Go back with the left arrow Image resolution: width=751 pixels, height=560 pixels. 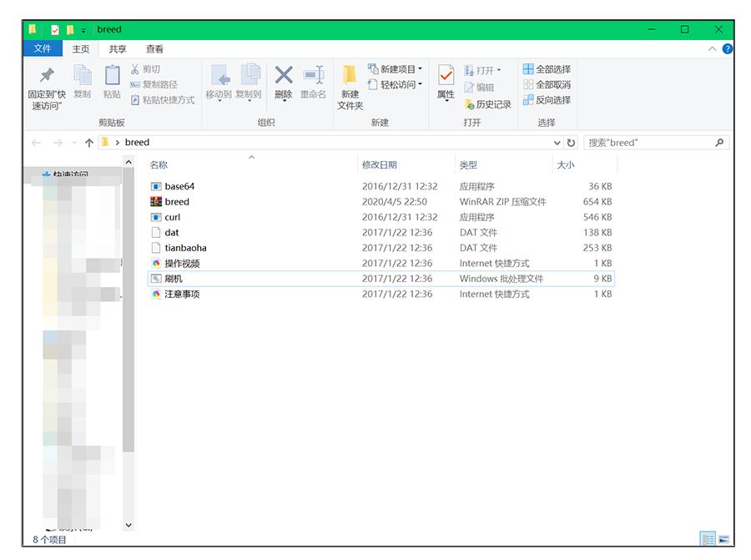tap(36, 143)
